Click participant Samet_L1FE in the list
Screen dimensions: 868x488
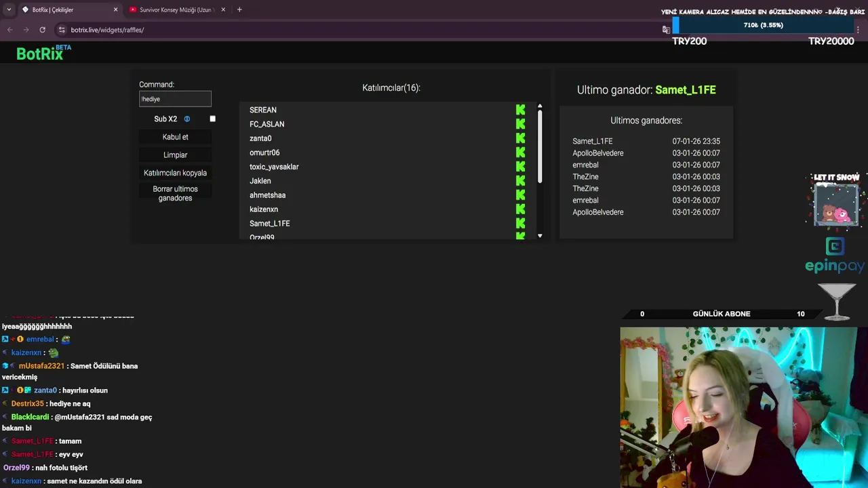269,224
